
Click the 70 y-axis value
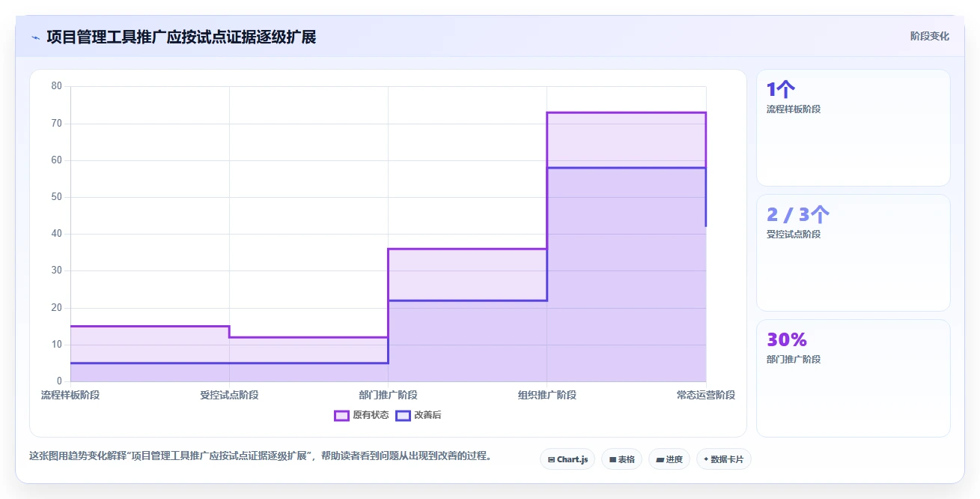coord(57,123)
